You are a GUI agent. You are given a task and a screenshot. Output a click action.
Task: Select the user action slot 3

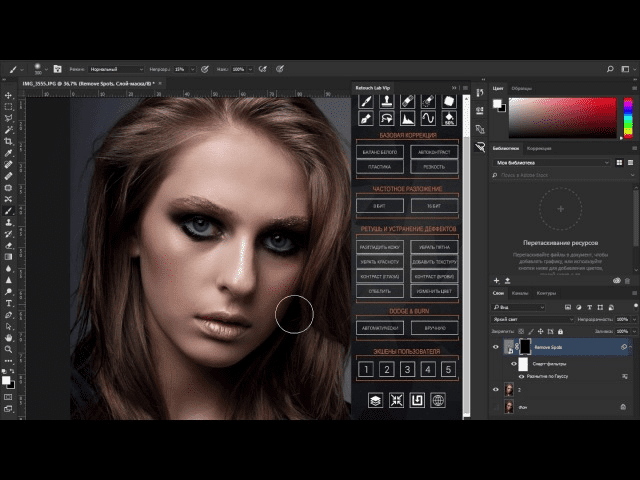coord(406,370)
